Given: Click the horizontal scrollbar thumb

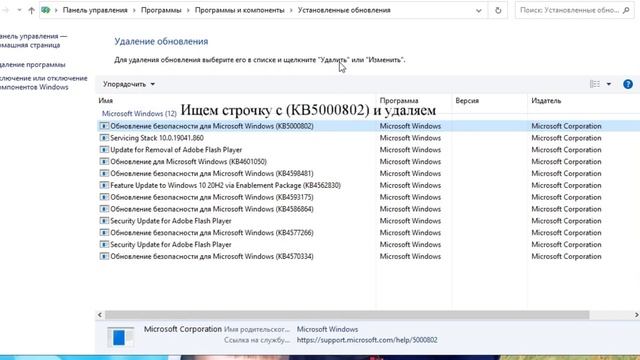Looking at the screenshot, I should pos(347,315).
